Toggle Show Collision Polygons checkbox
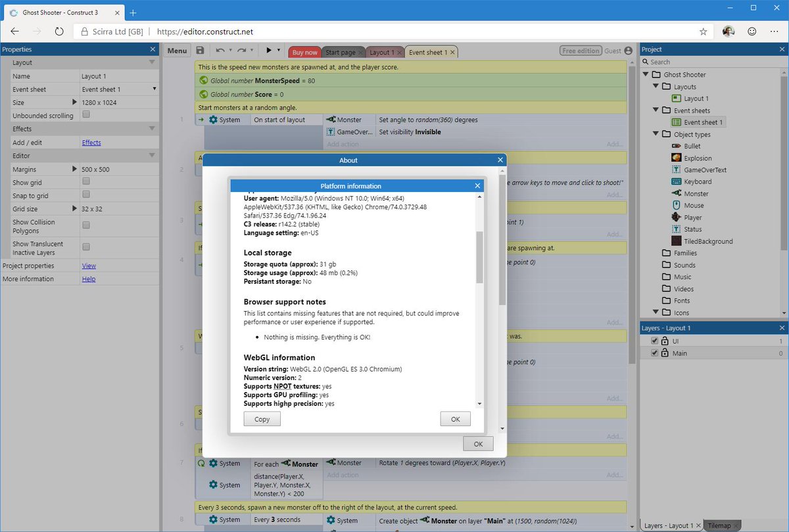This screenshot has width=789, height=532. 85,225
